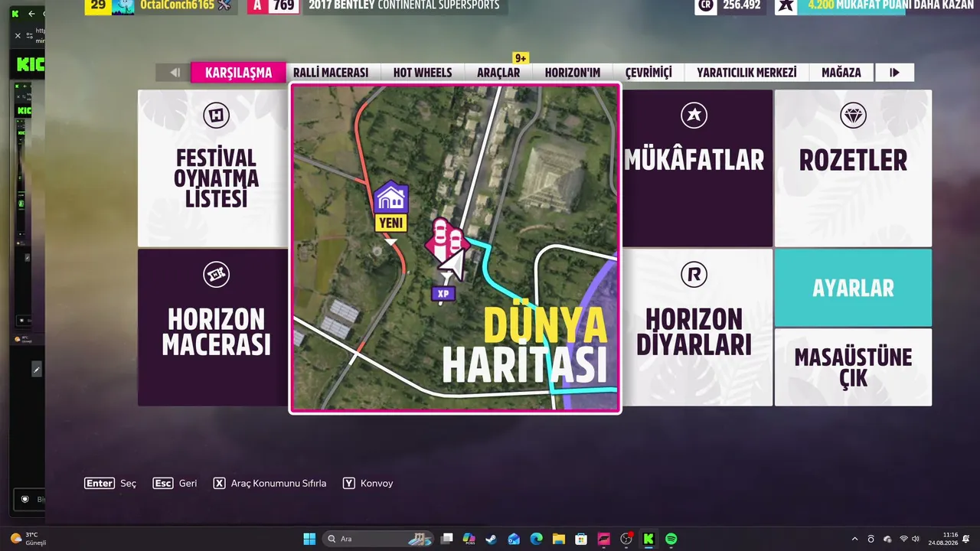This screenshot has width=980, height=551.
Task: Click the star icon on Mükâfatlar tile
Action: (x=694, y=116)
